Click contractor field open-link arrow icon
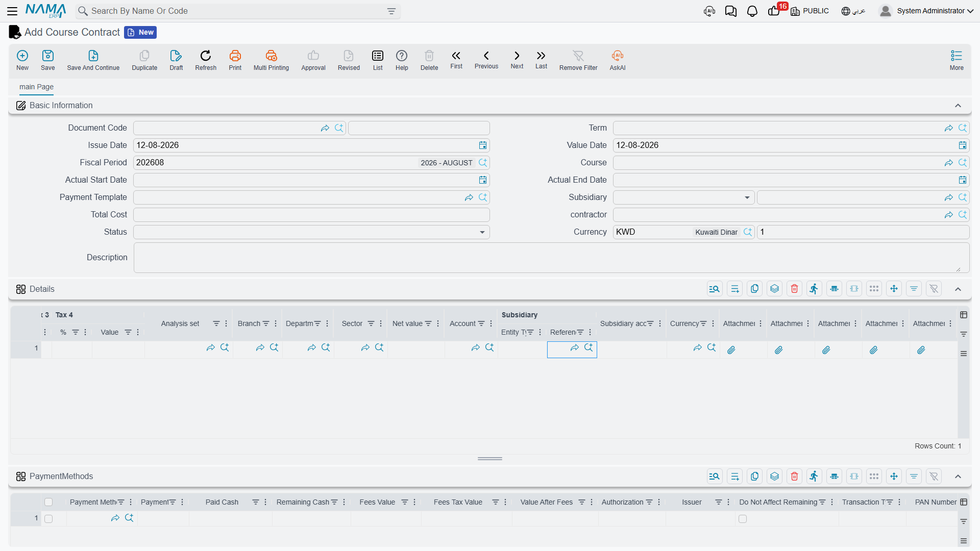This screenshot has height=551, width=980. pyautogui.click(x=949, y=215)
